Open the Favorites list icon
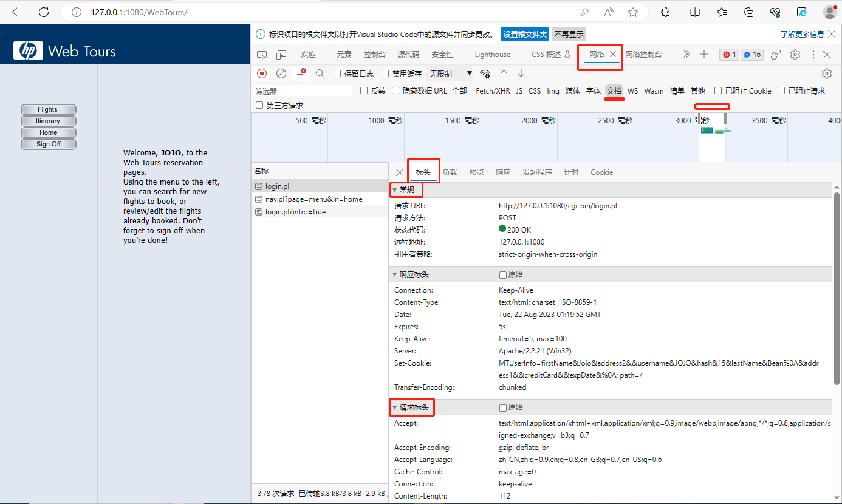The image size is (842, 504). tap(722, 12)
